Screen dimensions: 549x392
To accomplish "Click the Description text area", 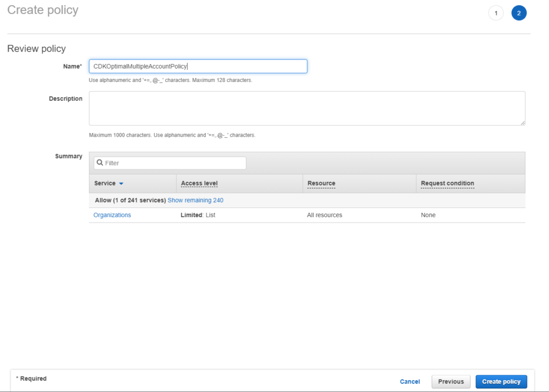I will [x=307, y=107].
